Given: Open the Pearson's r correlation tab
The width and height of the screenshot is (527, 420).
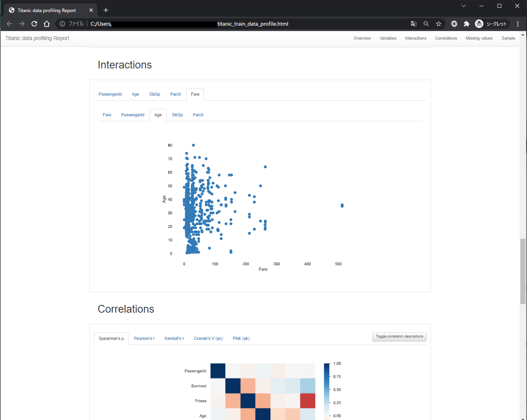Looking at the screenshot, I should coord(144,338).
